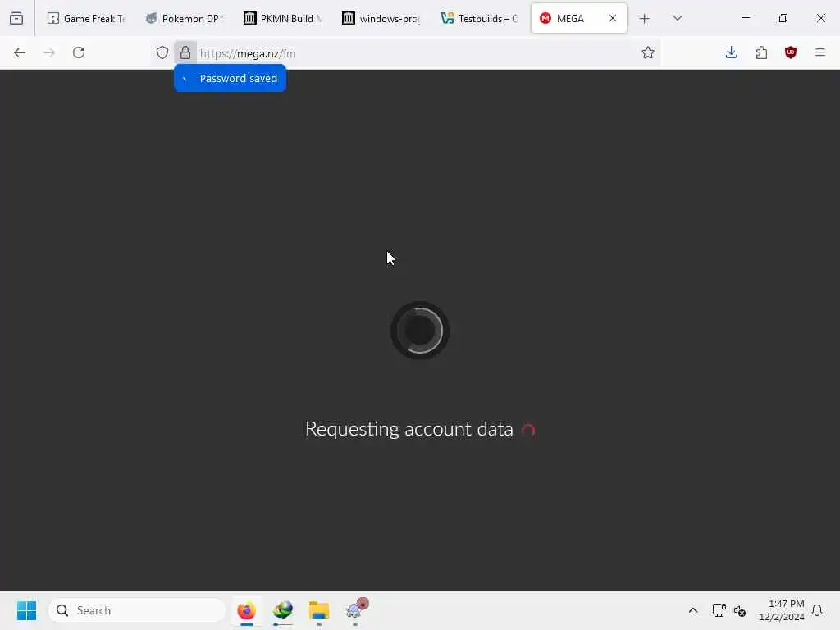Reload the current page
The width and height of the screenshot is (840, 630).
(x=79, y=52)
